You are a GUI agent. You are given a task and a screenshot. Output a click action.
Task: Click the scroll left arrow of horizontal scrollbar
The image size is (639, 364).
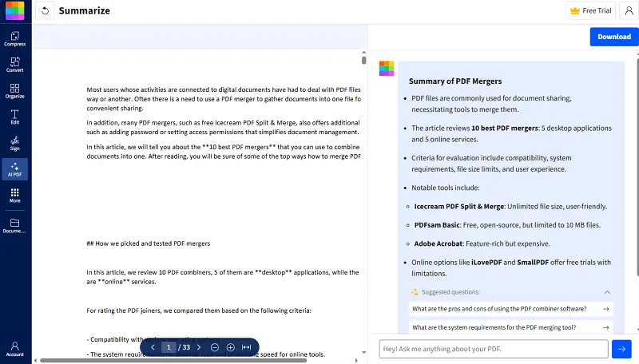(x=35, y=360)
